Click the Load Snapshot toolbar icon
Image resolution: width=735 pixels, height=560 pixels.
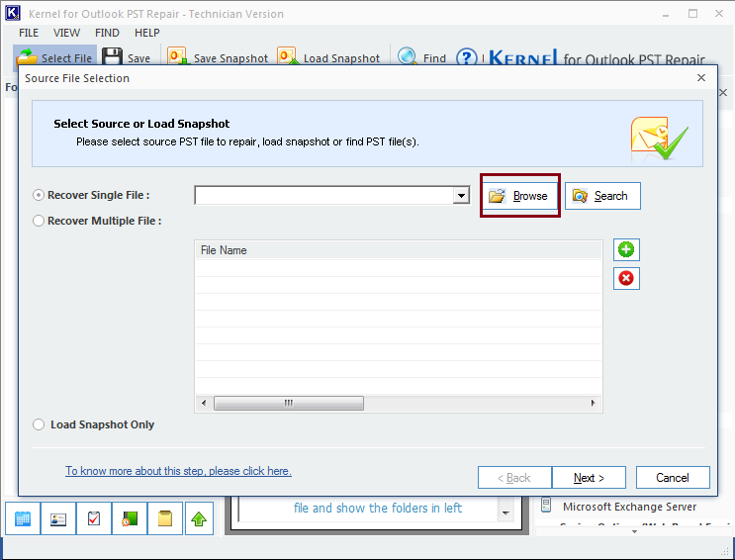[x=288, y=56]
